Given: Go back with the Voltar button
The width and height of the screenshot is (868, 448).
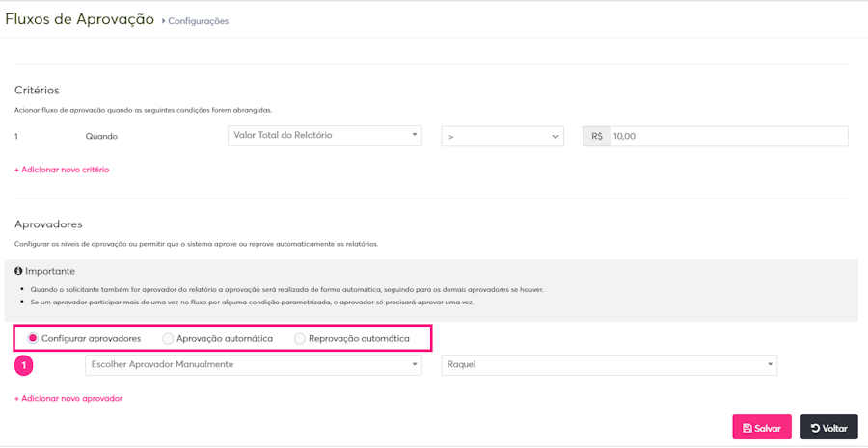Looking at the screenshot, I should pos(828,428).
